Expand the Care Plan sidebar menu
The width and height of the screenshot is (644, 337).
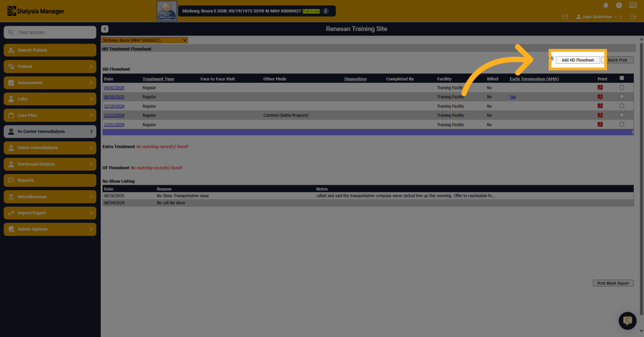pyautogui.click(x=50, y=115)
